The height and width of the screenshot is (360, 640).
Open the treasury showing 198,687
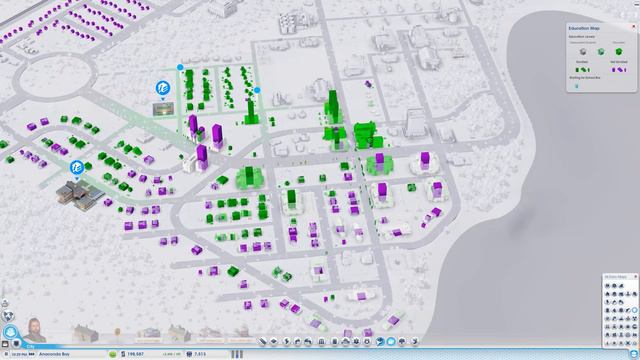(131, 354)
